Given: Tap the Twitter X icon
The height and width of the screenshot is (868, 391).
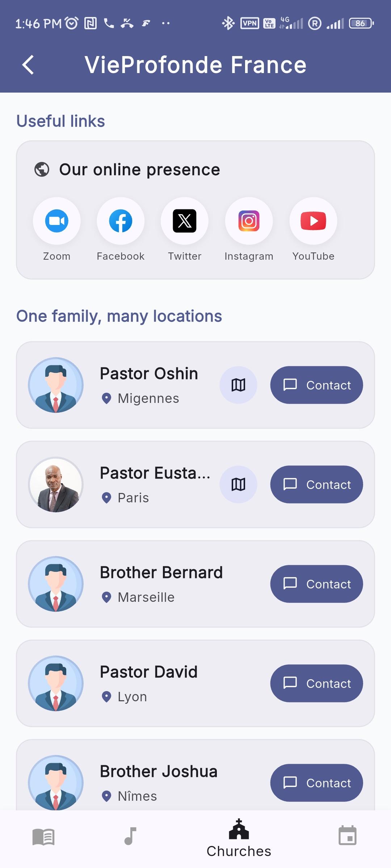Looking at the screenshot, I should [x=185, y=221].
